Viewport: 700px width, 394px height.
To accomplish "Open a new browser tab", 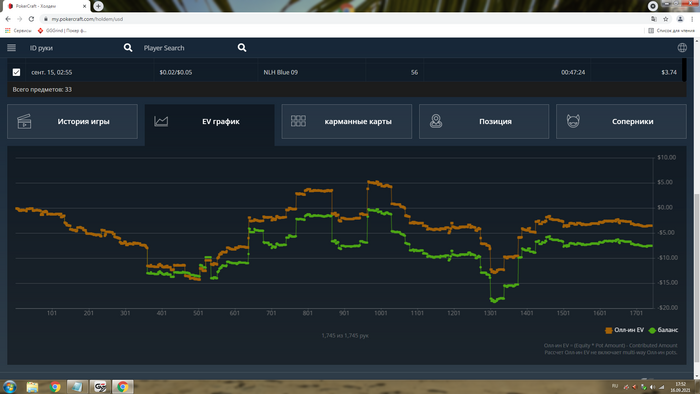I will click(98, 6).
